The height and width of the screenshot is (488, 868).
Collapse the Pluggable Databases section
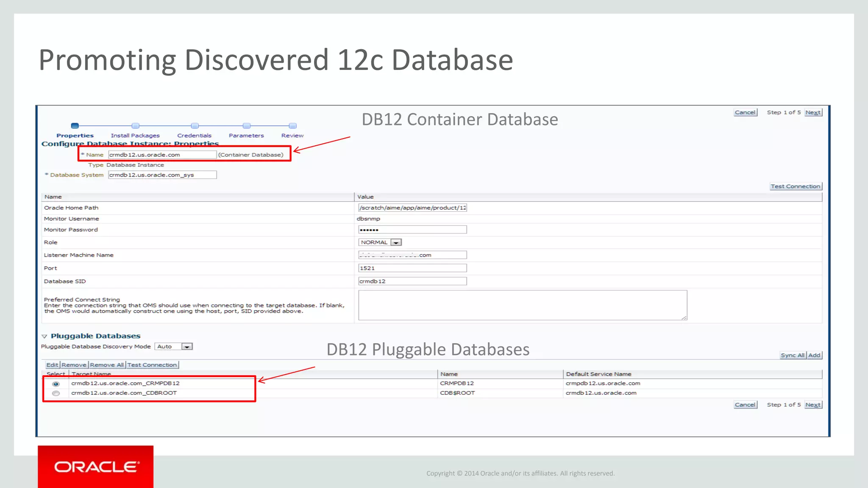pos(44,336)
